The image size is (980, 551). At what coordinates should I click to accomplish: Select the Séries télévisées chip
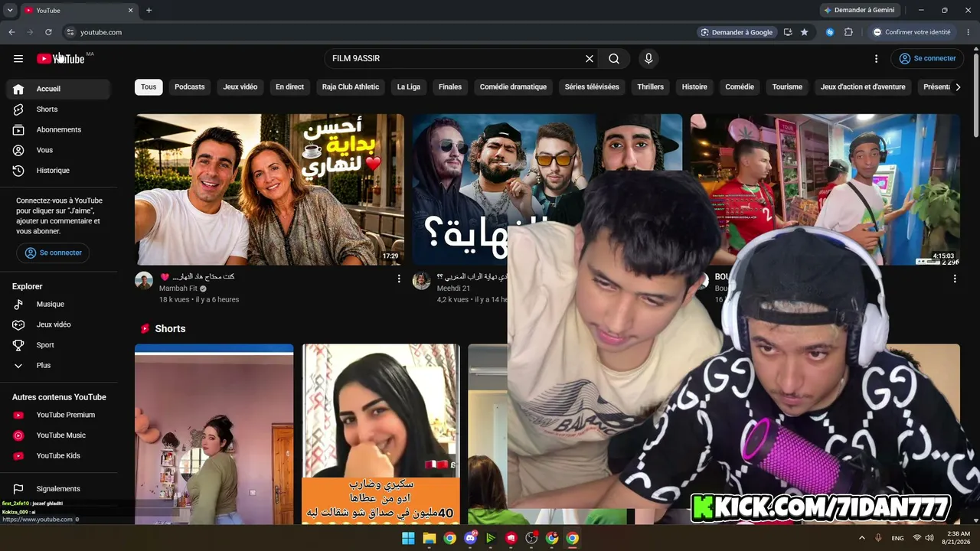[592, 87]
